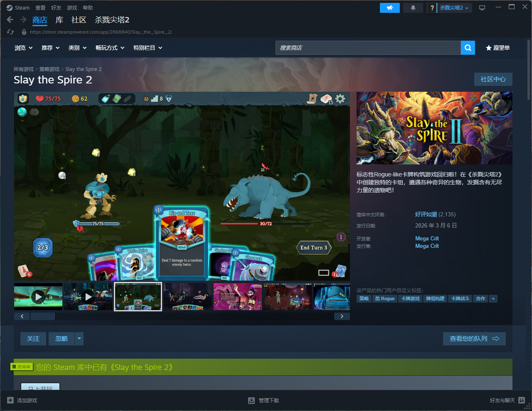The height and width of the screenshot is (411, 532).
Task: Open the 社区中心 button
Action: click(493, 79)
